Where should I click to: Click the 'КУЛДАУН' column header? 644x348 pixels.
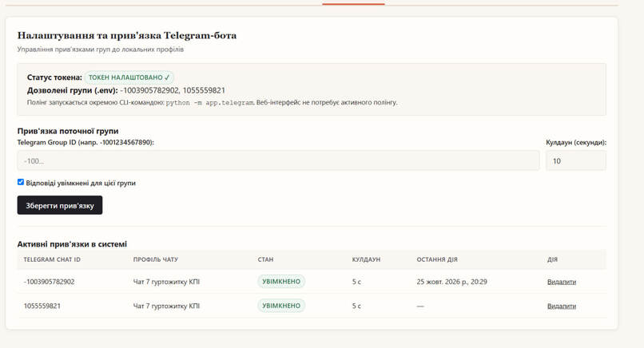366,259
